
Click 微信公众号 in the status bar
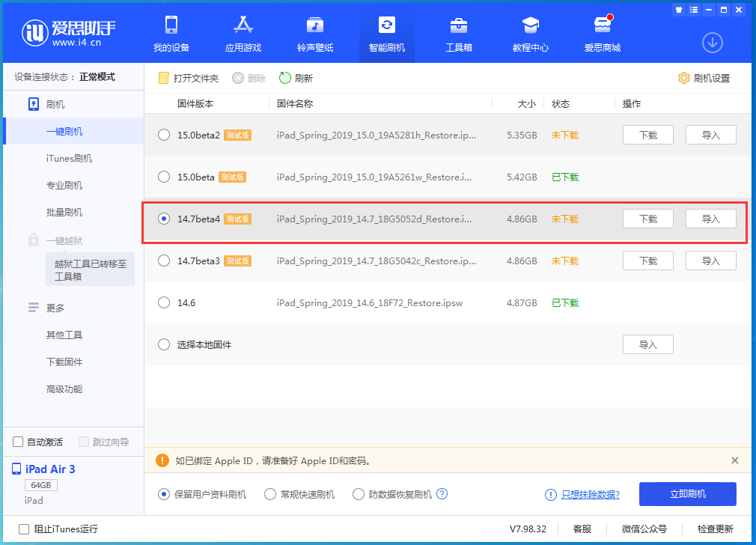pyautogui.click(x=644, y=529)
